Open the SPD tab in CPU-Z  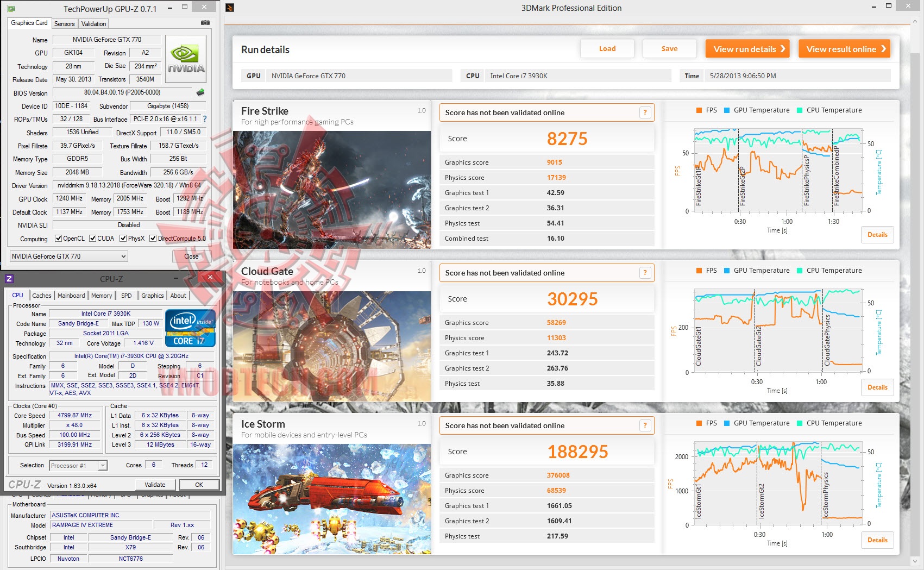coord(127,296)
